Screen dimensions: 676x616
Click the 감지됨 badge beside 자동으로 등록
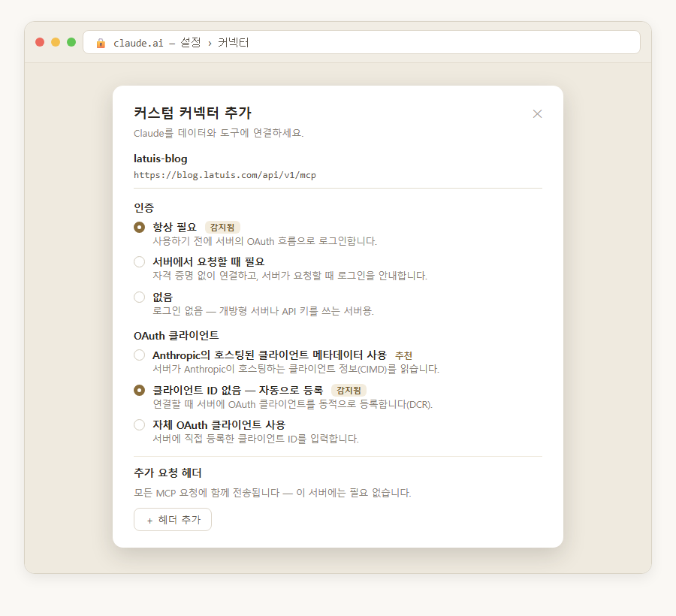pos(349,390)
